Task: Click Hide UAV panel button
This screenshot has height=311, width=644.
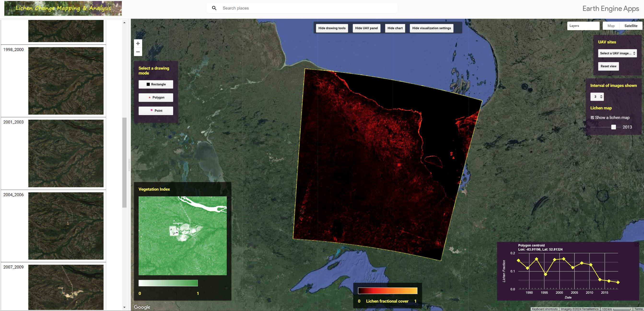Action: (366, 28)
